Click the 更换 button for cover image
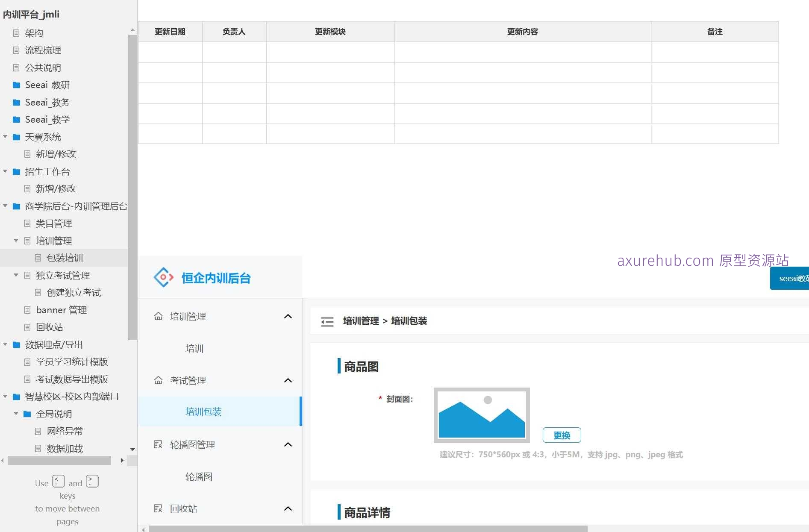This screenshot has height=532, width=809. coord(562,435)
